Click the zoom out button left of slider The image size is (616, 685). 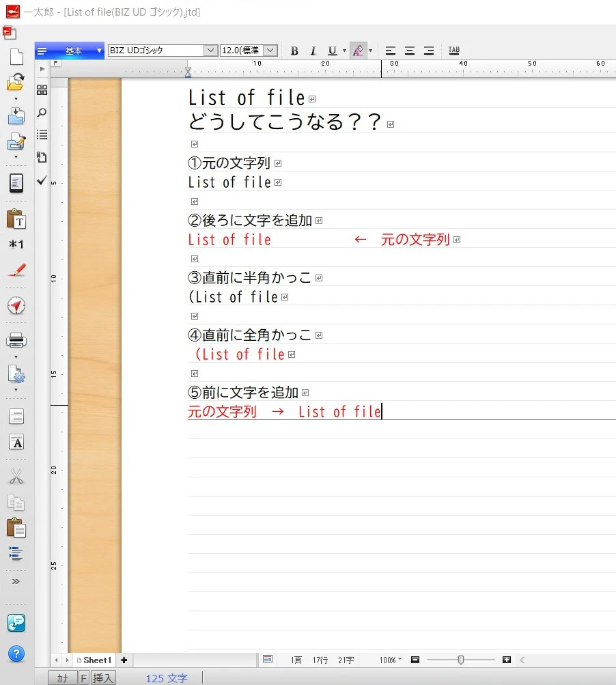(x=415, y=660)
